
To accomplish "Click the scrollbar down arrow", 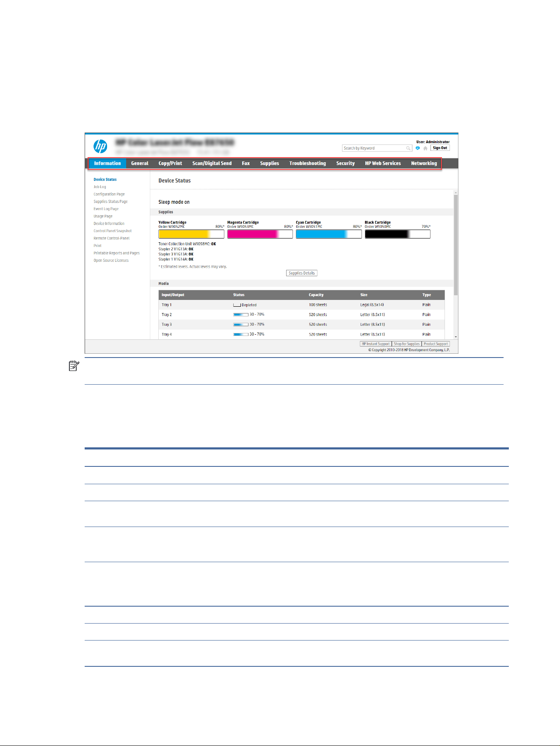I will [456, 337].
